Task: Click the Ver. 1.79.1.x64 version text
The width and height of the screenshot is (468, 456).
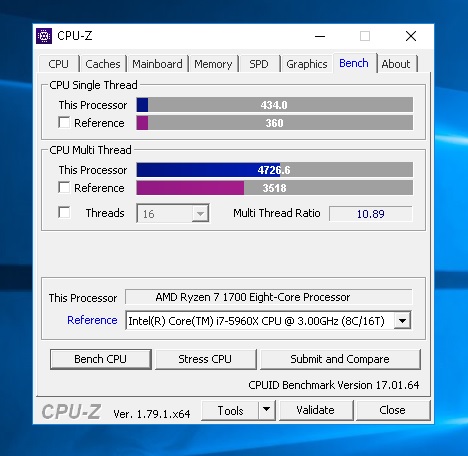Action: click(x=152, y=414)
